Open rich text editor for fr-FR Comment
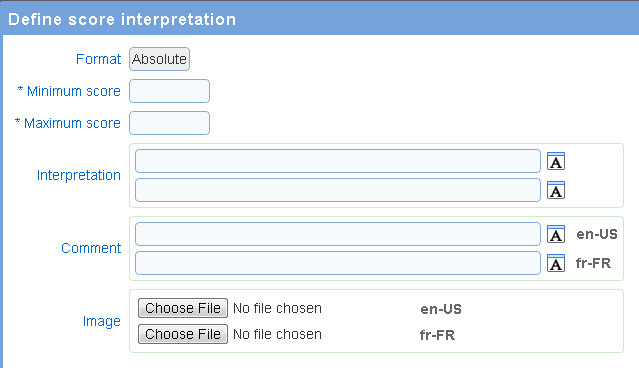Screen dimensions: 639x368 tap(556, 263)
